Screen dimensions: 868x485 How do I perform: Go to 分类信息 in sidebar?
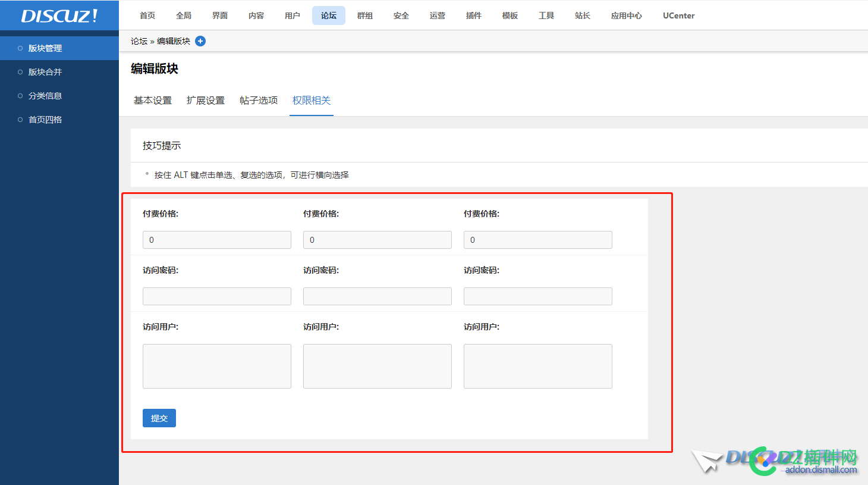click(59, 96)
